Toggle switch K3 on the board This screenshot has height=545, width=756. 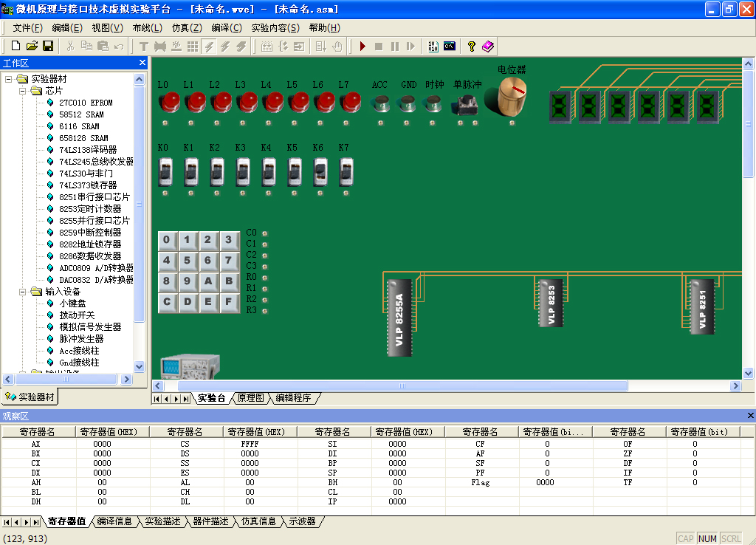242,172
